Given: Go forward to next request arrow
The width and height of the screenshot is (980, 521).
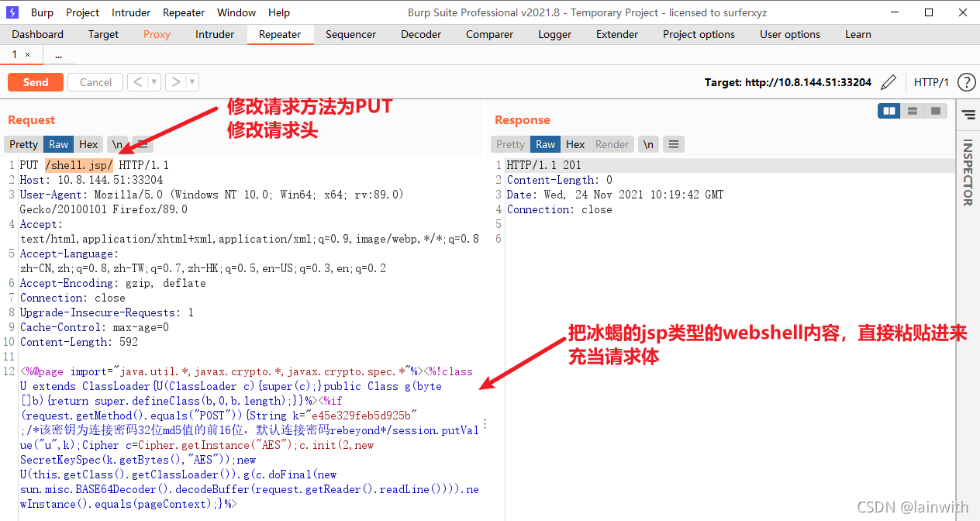Looking at the screenshot, I should click(x=175, y=82).
